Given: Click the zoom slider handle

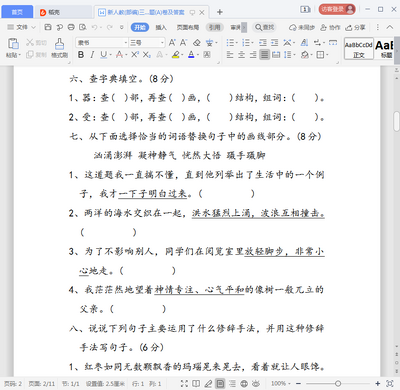Looking at the screenshot, I should 338,384.
